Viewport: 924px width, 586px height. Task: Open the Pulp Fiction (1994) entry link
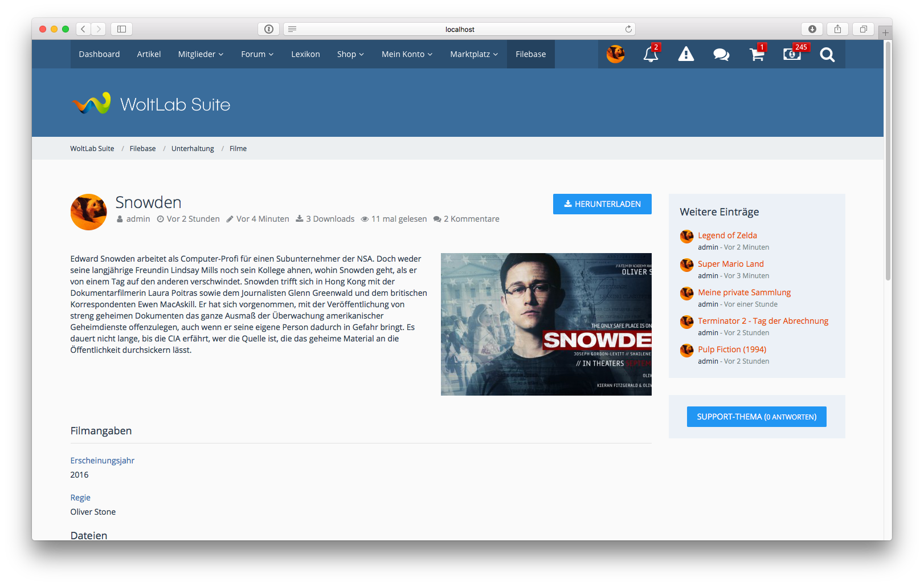(x=732, y=349)
